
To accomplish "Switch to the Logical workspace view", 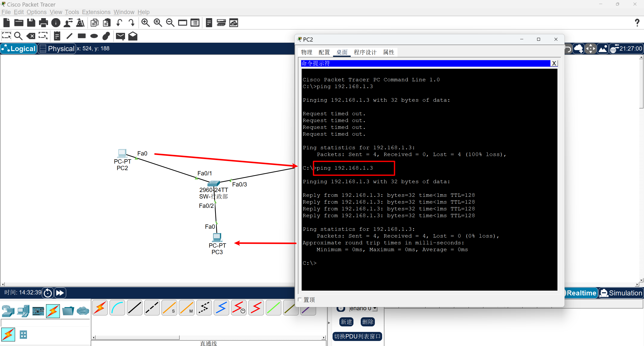I will point(19,49).
